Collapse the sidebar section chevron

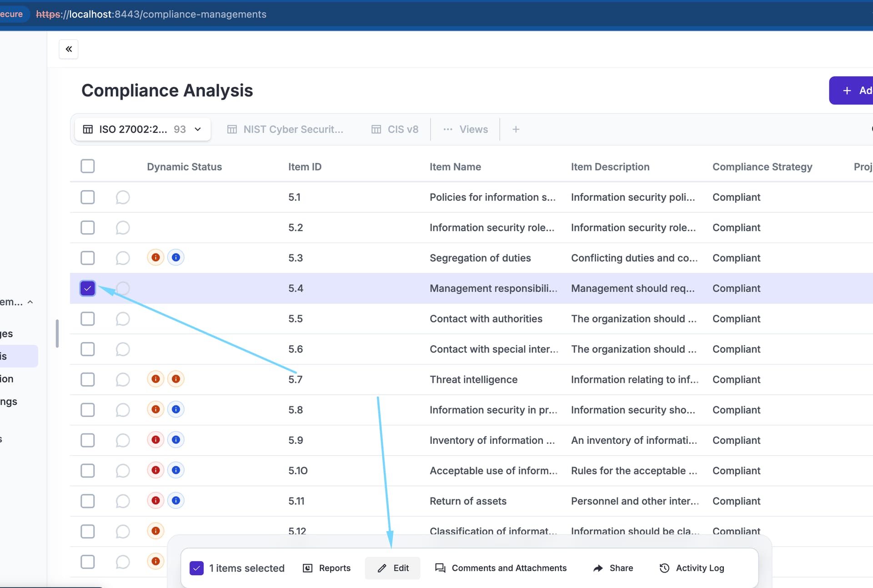coord(30,302)
